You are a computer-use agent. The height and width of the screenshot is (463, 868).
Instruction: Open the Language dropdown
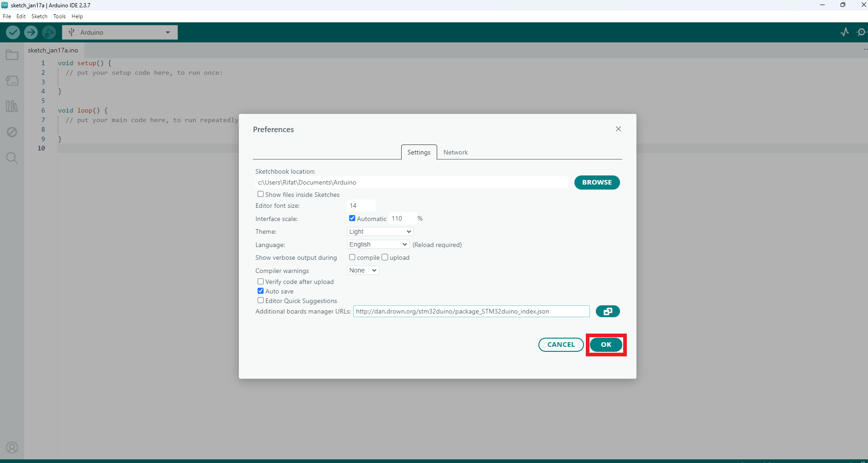[378, 245]
